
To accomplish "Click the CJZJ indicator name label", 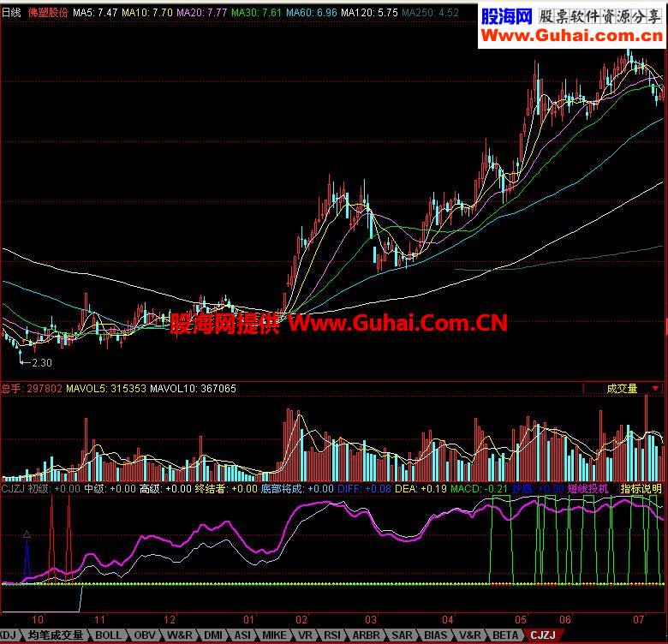I will click(x=13, y=488).
